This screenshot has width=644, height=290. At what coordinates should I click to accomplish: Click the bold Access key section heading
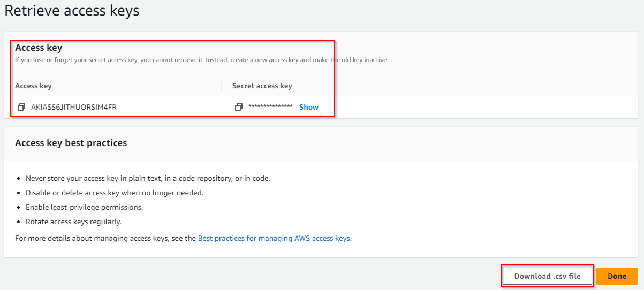coord(39,48)
